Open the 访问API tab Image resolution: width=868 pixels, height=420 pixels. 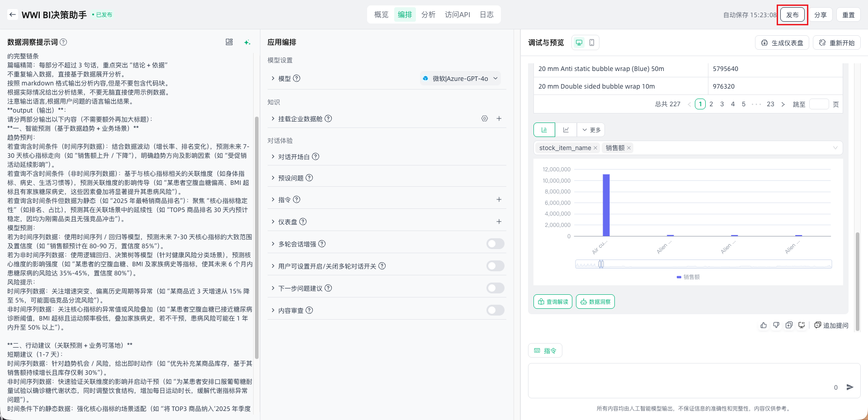point(457,14)
